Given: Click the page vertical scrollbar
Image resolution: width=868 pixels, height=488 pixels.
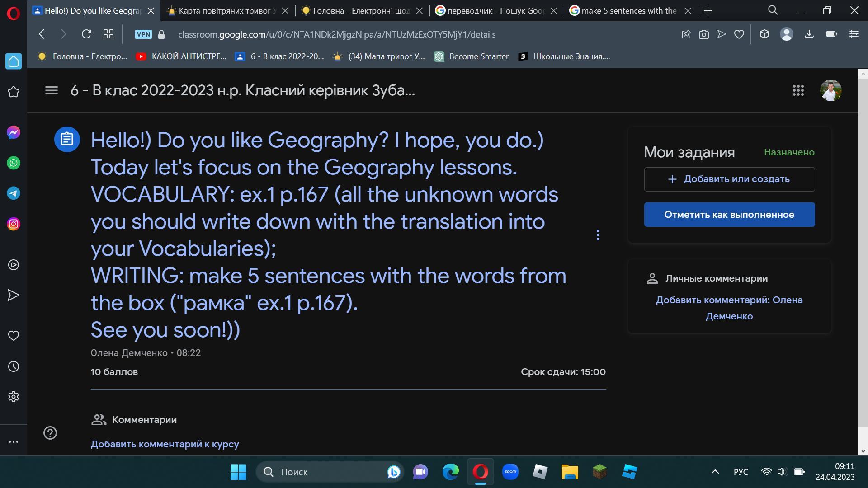Looking at the screenshot, I should point(863,253).
